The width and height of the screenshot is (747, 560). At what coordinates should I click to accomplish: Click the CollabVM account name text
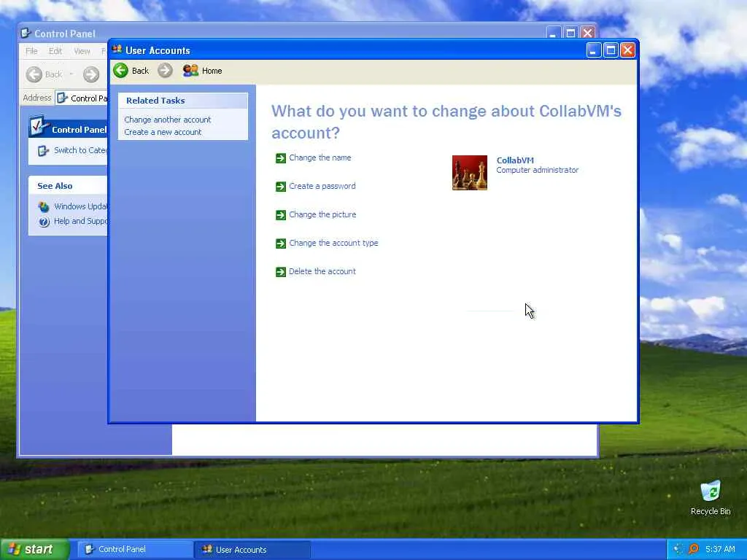pyautogui.click(x=515, y=160)
